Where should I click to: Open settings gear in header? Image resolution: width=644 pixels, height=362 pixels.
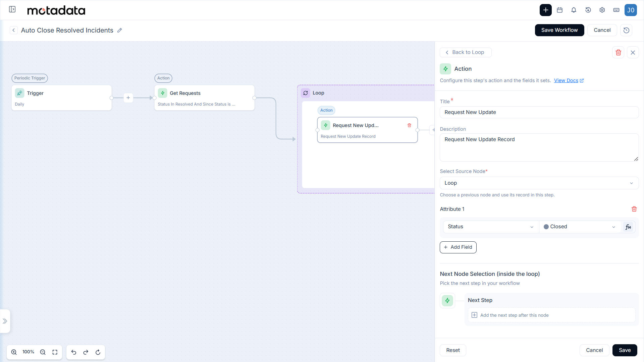point(602,10)
